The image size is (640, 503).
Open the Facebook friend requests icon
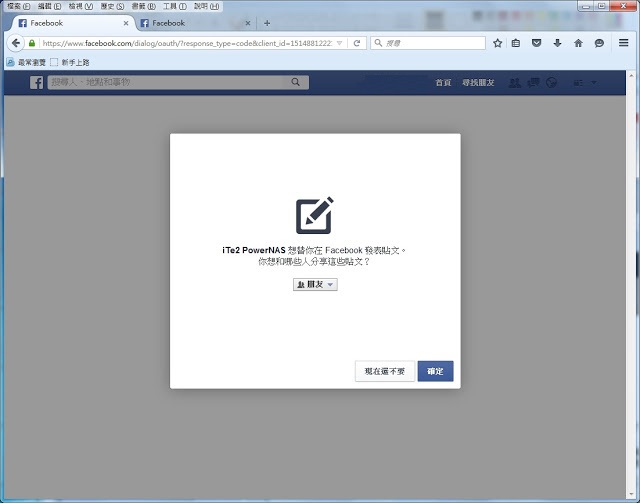[514, 83]
